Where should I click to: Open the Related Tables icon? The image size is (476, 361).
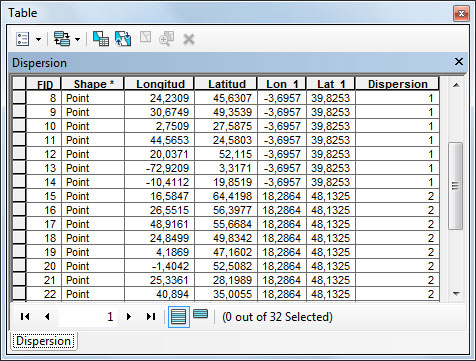pyautogui.click(x=62, y=39)
